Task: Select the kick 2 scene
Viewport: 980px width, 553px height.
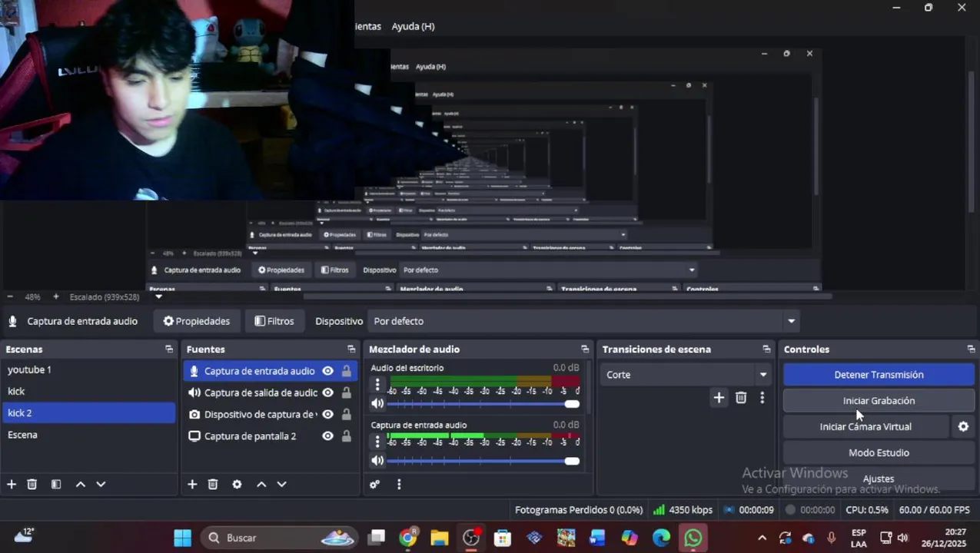Action: coord(89,413)
